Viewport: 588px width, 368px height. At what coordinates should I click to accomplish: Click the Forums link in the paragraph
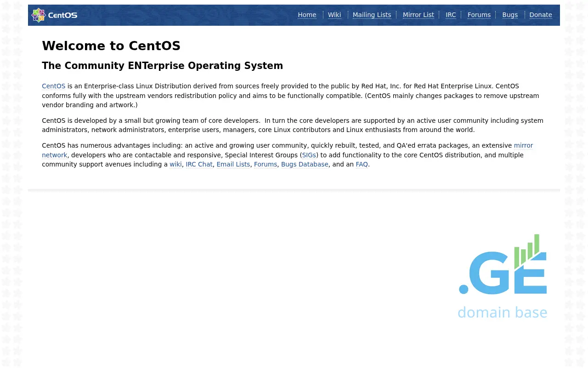266,164
